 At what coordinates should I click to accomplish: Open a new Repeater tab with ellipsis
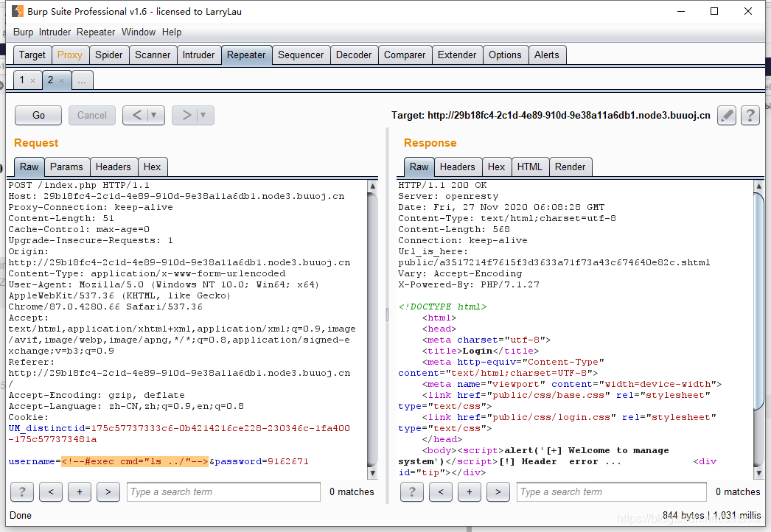[82, 80]
